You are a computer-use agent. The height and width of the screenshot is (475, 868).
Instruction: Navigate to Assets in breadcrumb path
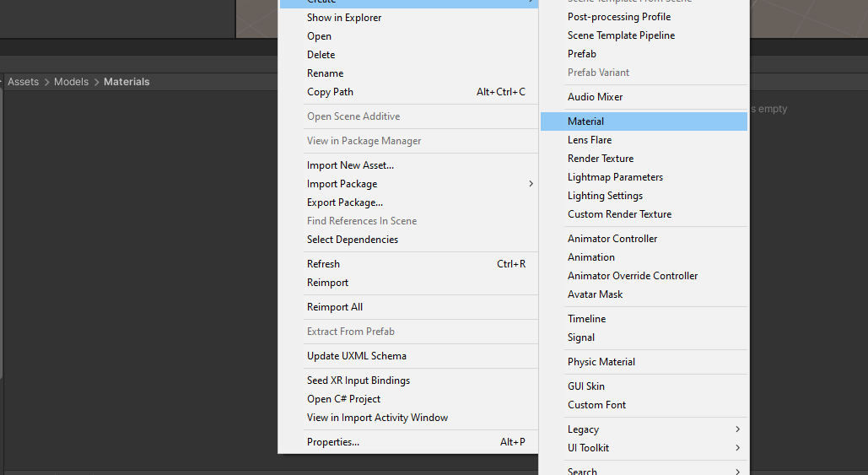23,82
